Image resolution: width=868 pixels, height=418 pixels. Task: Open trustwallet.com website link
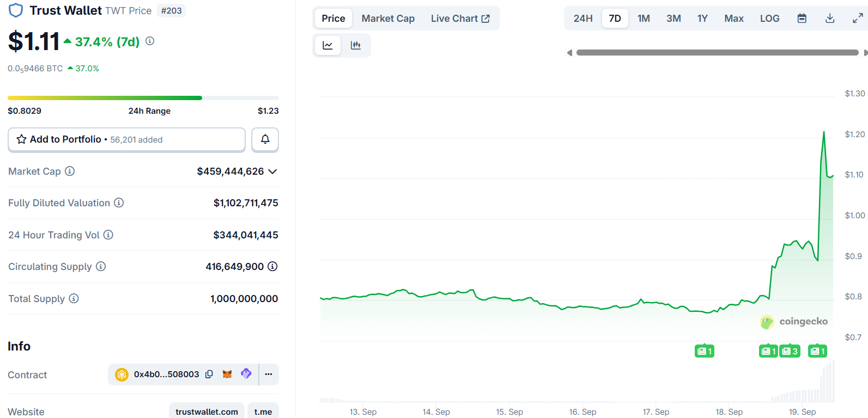tap(207, 411)
